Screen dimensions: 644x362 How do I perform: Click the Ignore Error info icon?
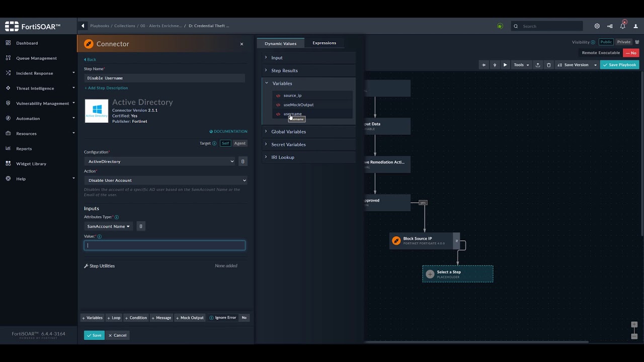click(x=211, y=318)
